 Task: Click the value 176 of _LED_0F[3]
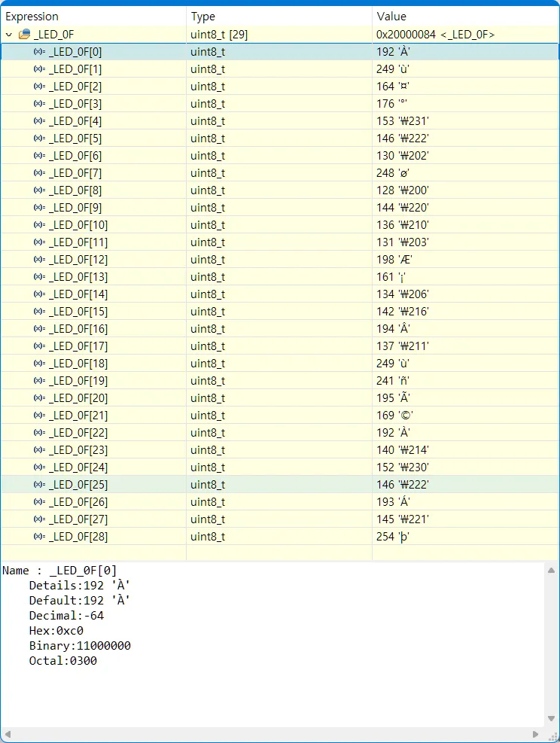coord(392,104)
